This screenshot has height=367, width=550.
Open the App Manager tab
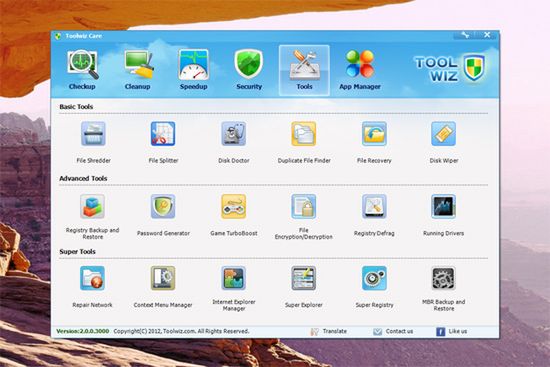click(360, 70)
